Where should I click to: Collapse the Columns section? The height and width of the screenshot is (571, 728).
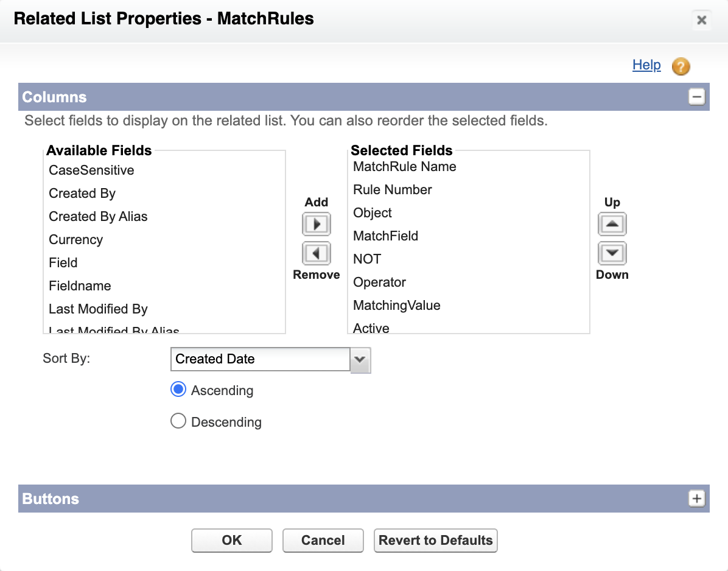696,97
